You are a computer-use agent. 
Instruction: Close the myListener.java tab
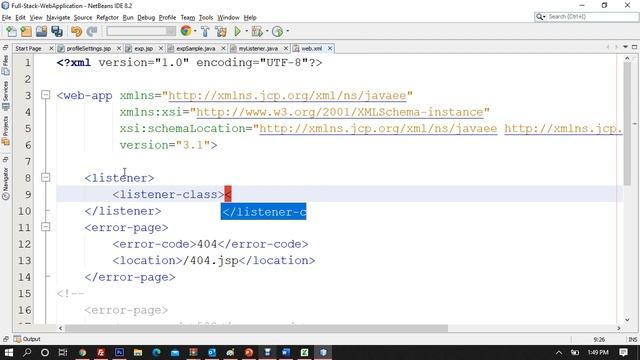coord(286,49)
